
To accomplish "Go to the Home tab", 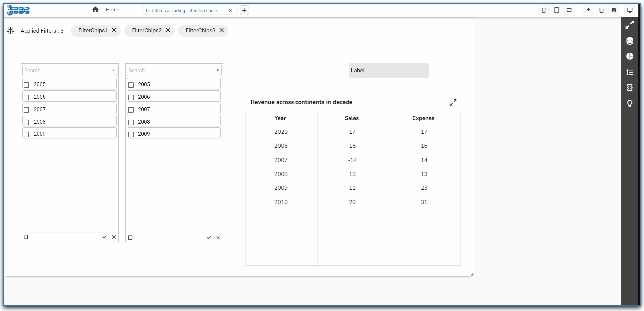I will click(106, 10).
